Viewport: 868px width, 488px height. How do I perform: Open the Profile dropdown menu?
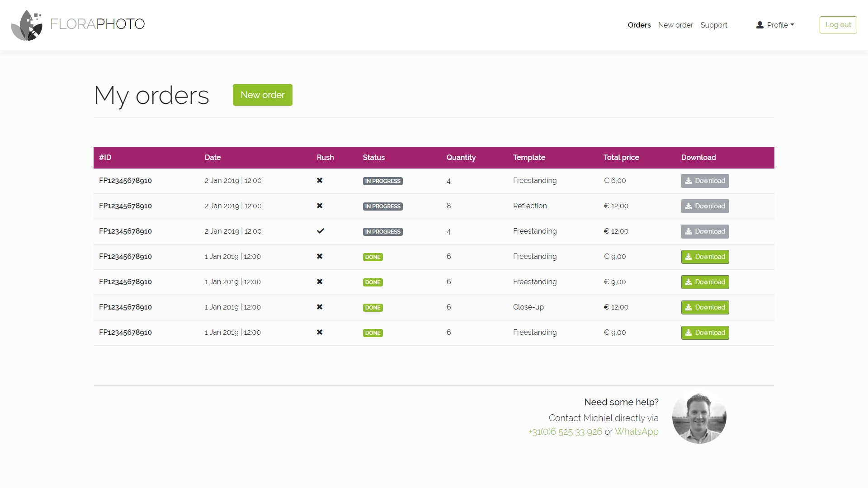[x=775, y=25]
